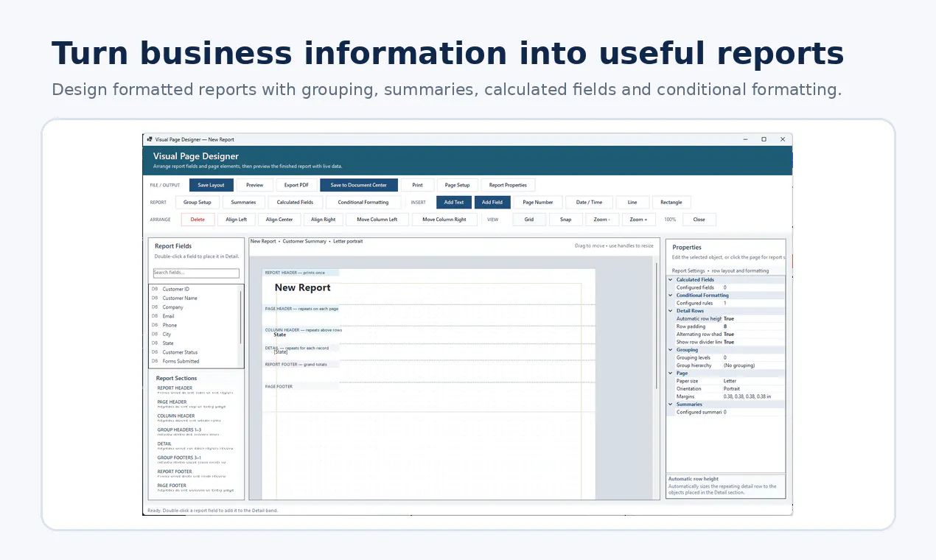Insert a Line element
This screenshot has height=560, width=936.
tap(632, 202)
